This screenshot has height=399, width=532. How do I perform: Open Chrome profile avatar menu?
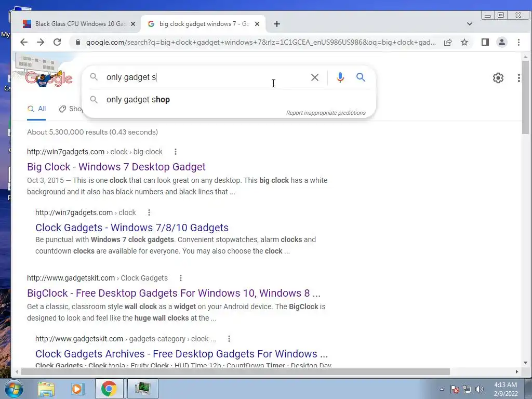coord(502,42)
